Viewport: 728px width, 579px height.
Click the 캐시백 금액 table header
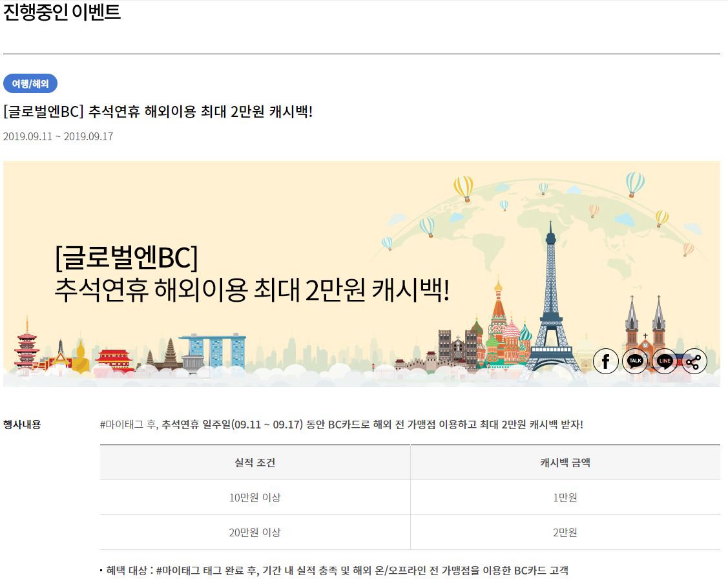565,463
